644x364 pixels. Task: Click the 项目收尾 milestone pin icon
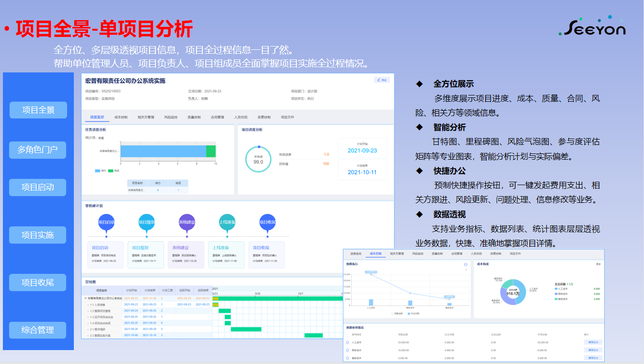(267, 223)
